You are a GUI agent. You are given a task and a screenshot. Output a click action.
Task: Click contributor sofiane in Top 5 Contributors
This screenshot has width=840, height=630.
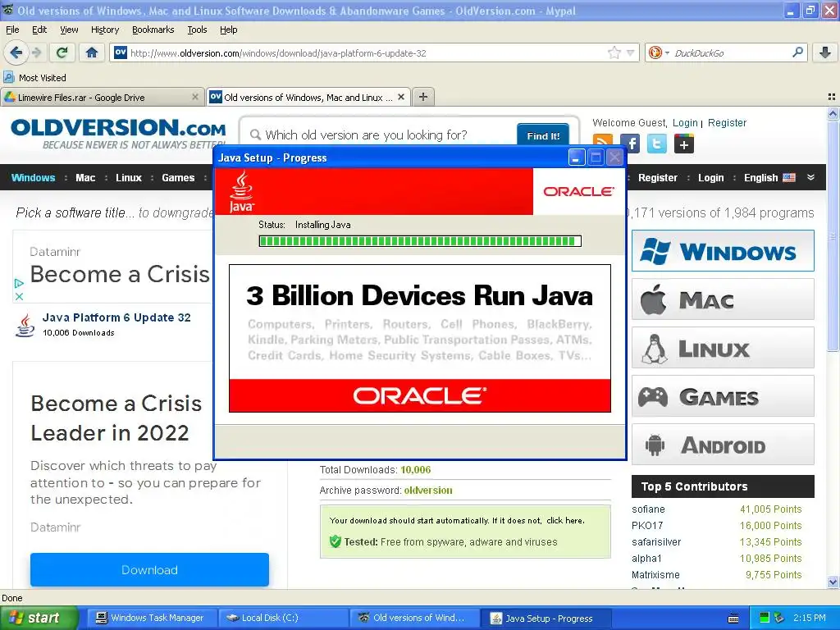click(648, 509)
